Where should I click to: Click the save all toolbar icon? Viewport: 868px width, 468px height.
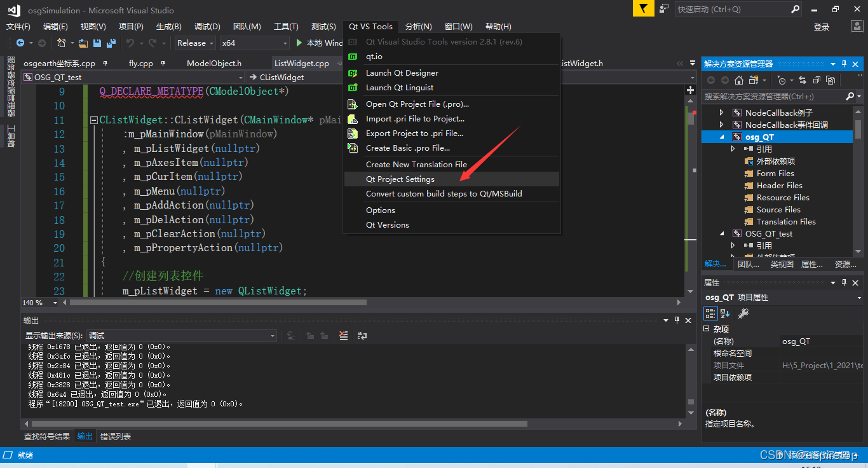pos(111,43)
